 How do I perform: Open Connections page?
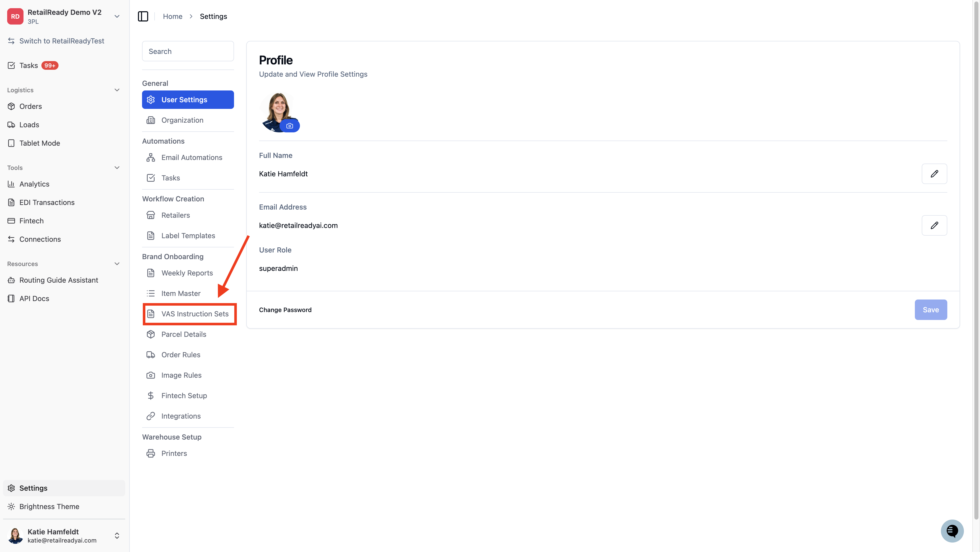pyautogui.click(x=40, y=239)
